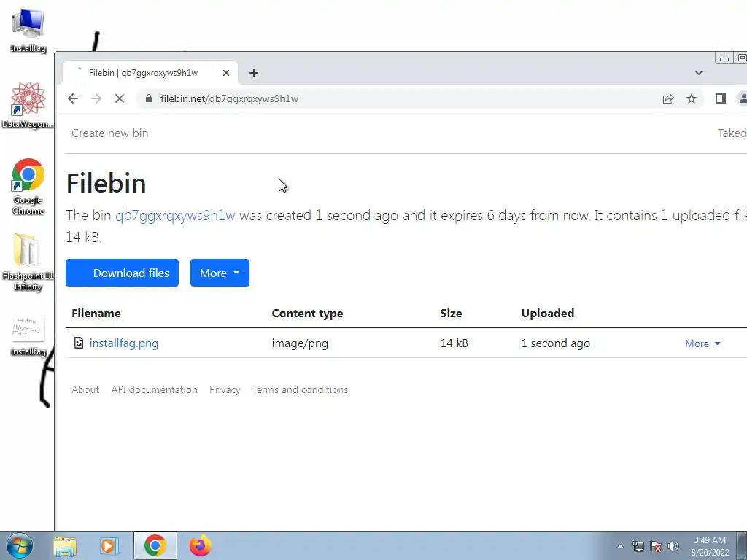Click the lock icon in address bar
747x560 pixels.
point(149,98)
